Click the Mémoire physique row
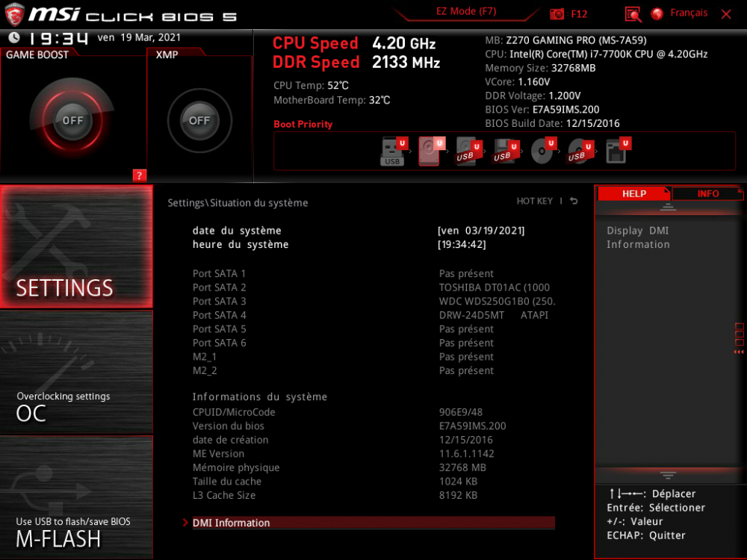Image resolution: width=747 pixels, height=560 pixels. (373, 467)
